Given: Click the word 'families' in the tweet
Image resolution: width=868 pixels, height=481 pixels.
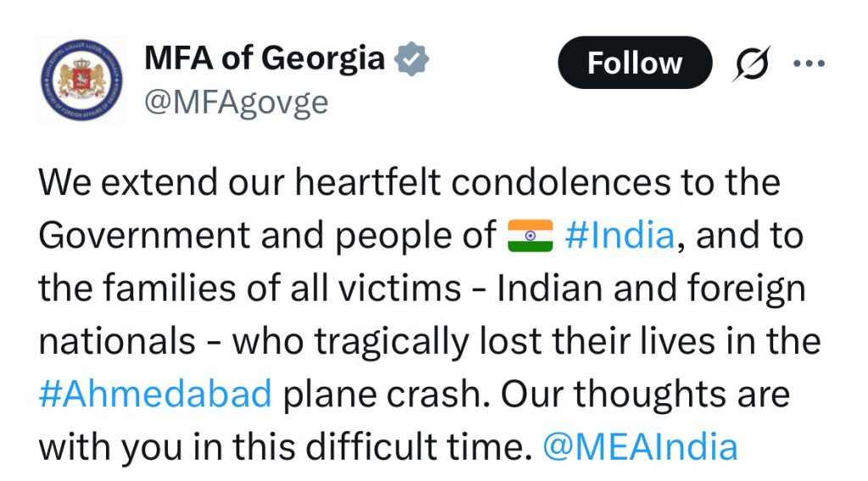Looking at the screenshot, I should 170,288.
